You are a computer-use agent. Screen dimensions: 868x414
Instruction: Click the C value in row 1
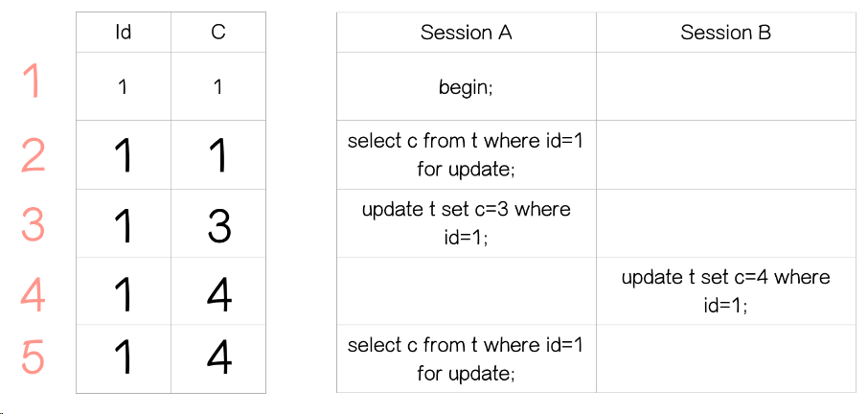click(x=218, y=87)
